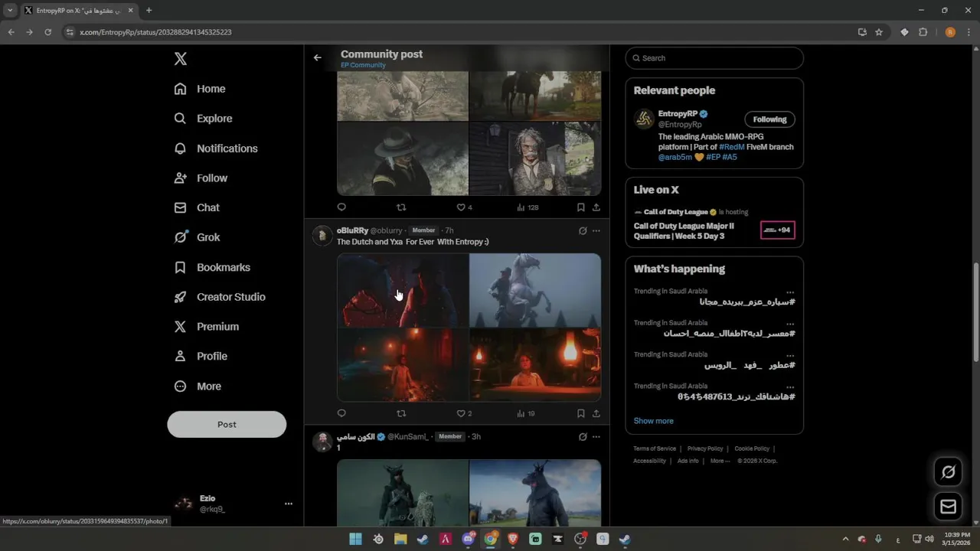The image size is (980, 551).
Task: Reply to oBluRRy's post
Action: point(341,413)
